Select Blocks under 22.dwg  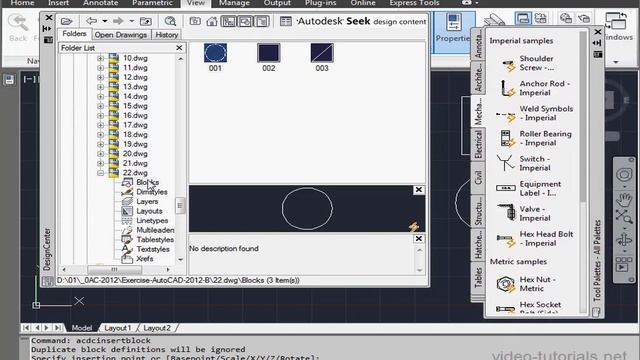point(147,182)
